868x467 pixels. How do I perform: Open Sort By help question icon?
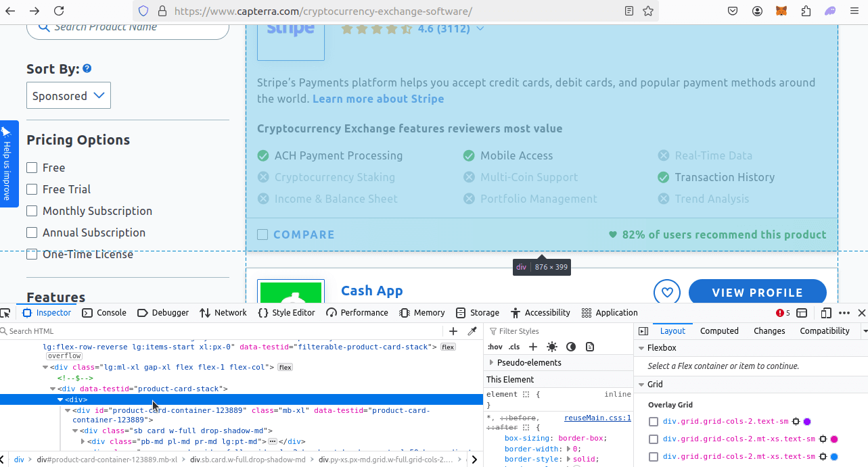point(87,68)
